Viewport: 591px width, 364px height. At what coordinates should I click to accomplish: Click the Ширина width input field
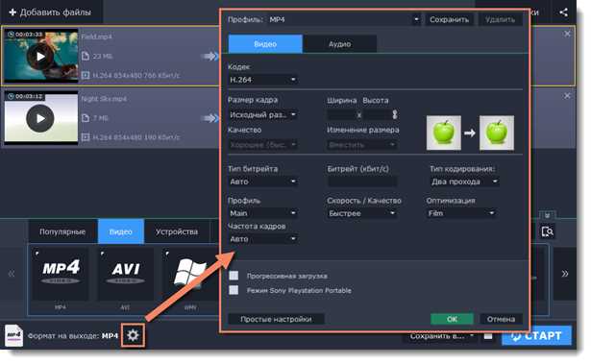(341, 114)
